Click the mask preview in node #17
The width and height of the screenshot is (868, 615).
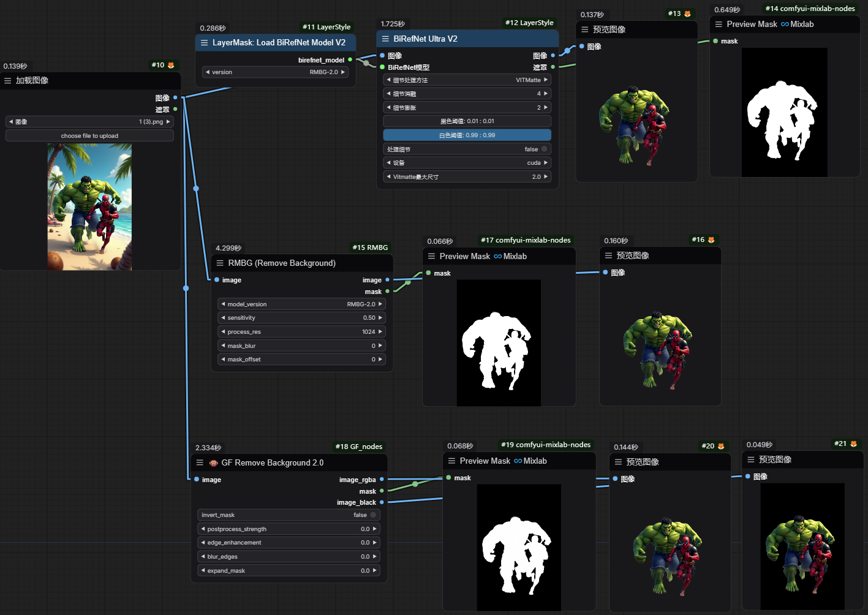point(499,343)
